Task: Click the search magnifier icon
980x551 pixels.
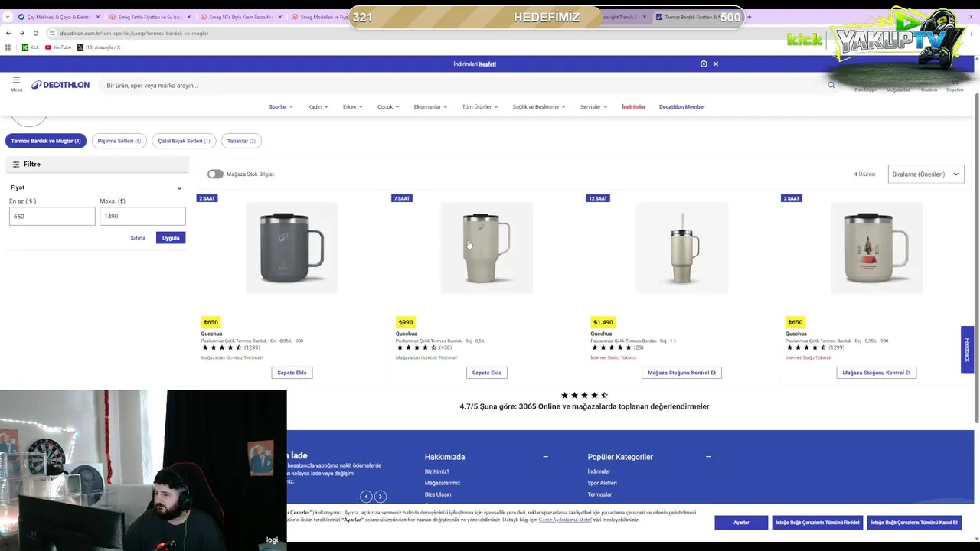Action: pos(831,85)
